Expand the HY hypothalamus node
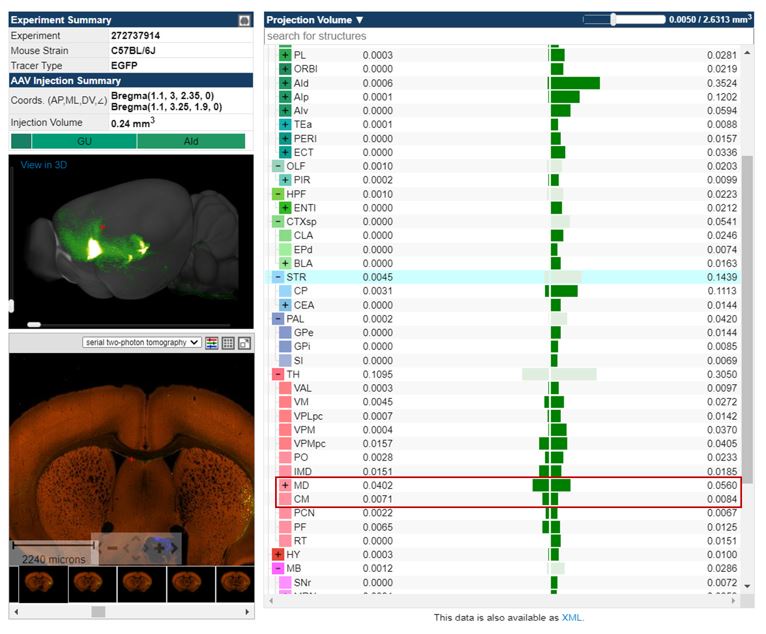 click(278, 554)
